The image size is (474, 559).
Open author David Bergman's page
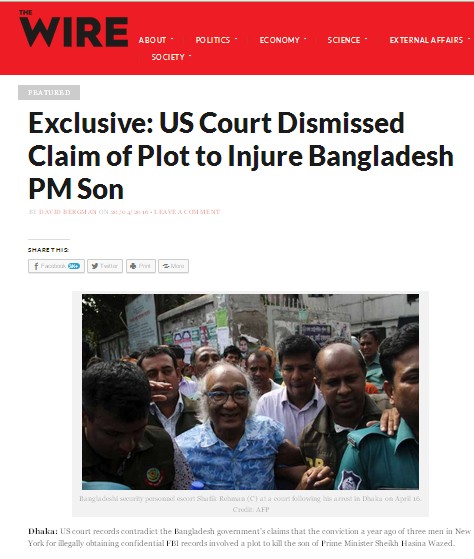click(x=68, y=212)
